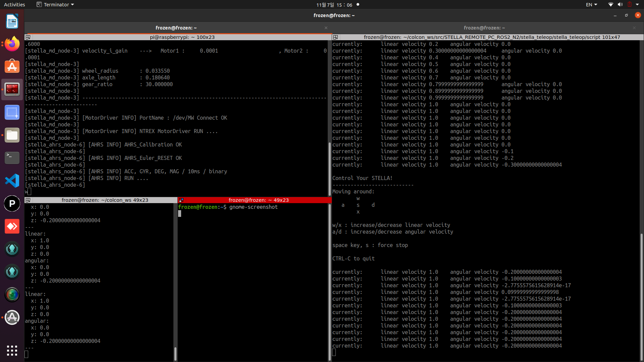Click grouping icon of stella_teleop script pane
The height and width of the screenshot is (362, 644).
335,37
